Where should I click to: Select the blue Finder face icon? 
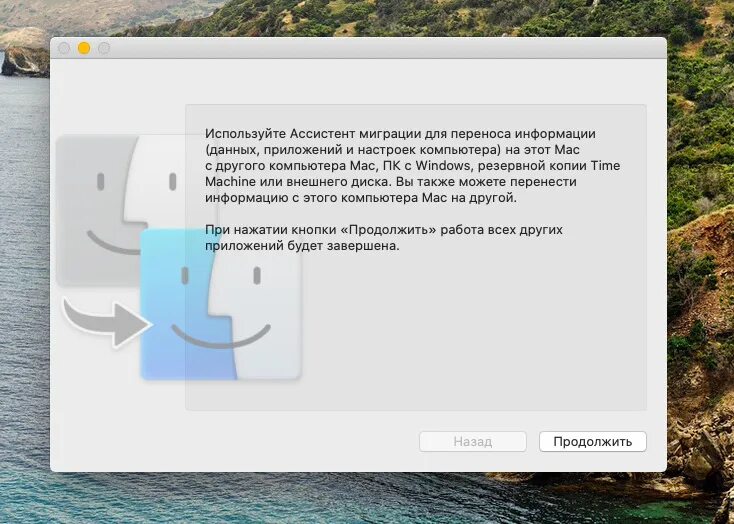[220, 304]
